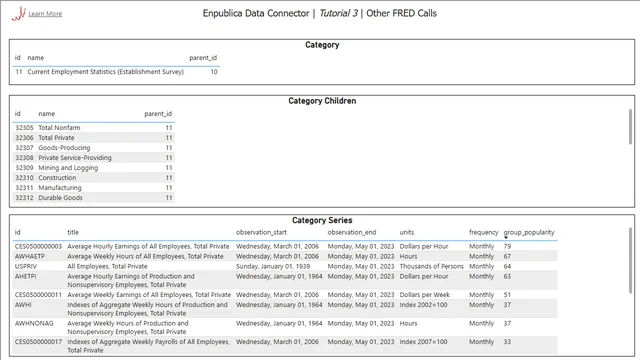640x360 pixels.
Task: Sort Category Series by title header
Action: click(73, 232)
